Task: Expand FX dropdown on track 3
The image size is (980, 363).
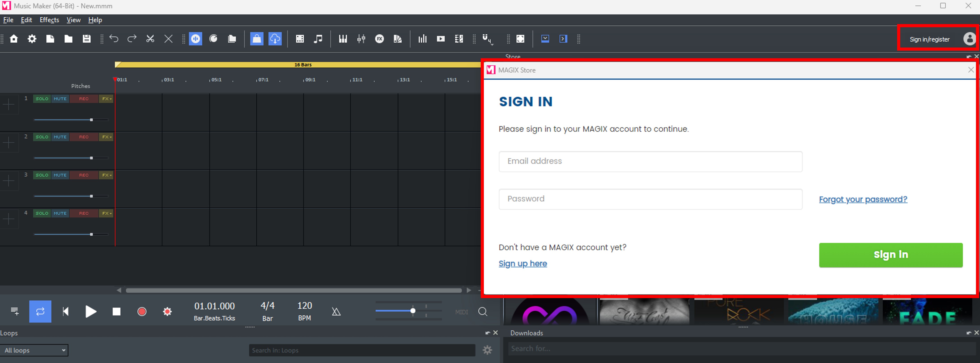Action: click(107, 175)
